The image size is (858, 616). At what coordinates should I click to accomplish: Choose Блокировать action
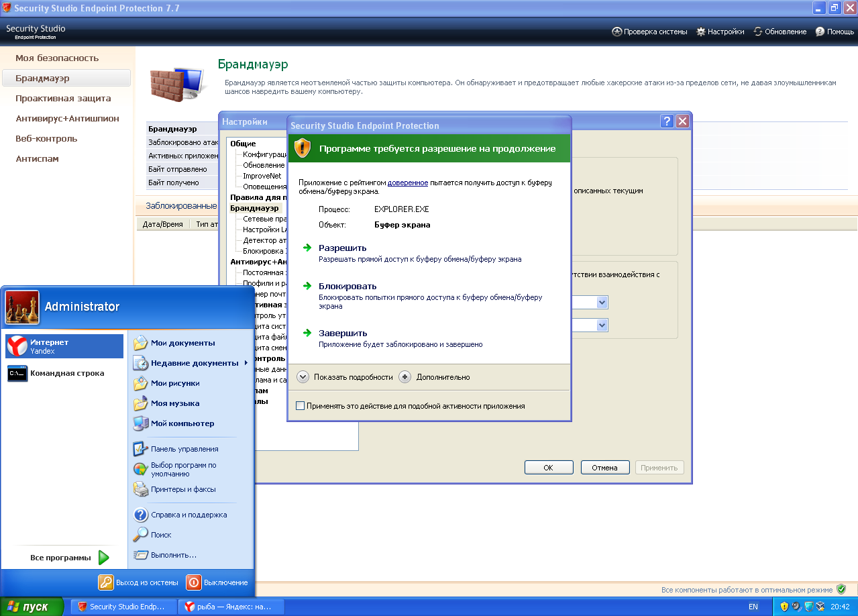click(347, 286)
